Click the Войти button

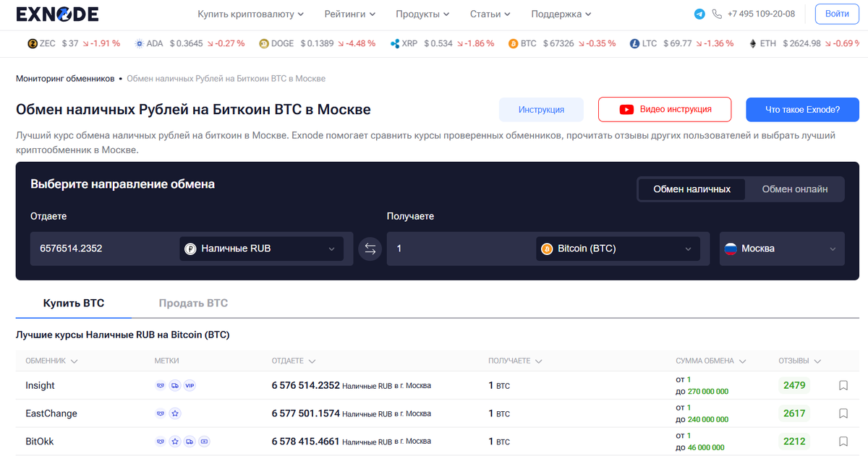836,14
